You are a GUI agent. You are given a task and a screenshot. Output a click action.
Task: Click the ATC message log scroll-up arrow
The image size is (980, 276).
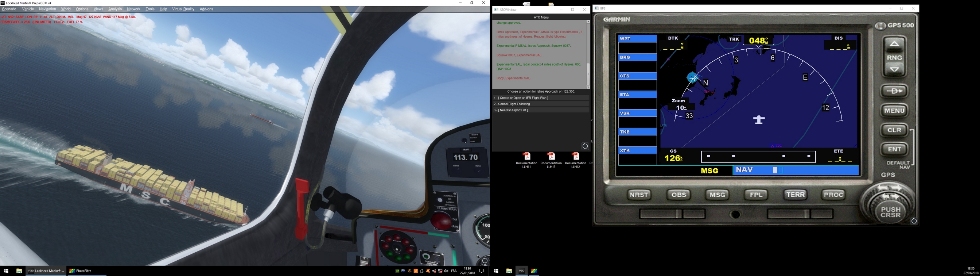coord(588,22)
